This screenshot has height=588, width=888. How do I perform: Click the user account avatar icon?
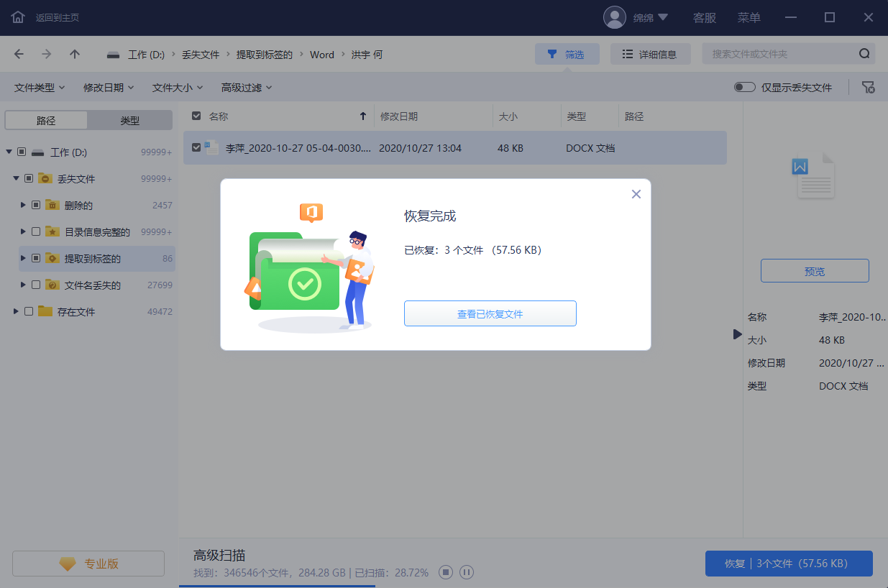(x=615, y=17)
